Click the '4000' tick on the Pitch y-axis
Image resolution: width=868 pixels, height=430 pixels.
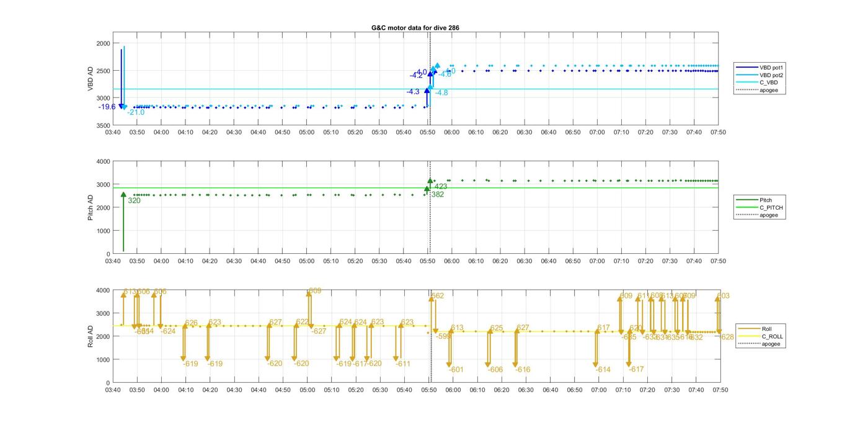tap(104, 161)
